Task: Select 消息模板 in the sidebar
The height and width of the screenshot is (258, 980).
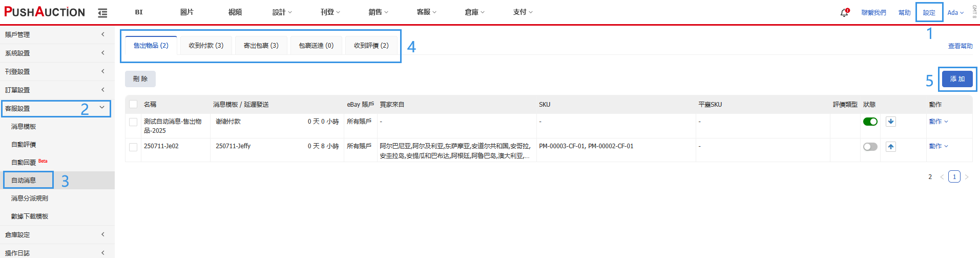Action: pyautogui.click(x=24, y=126)
